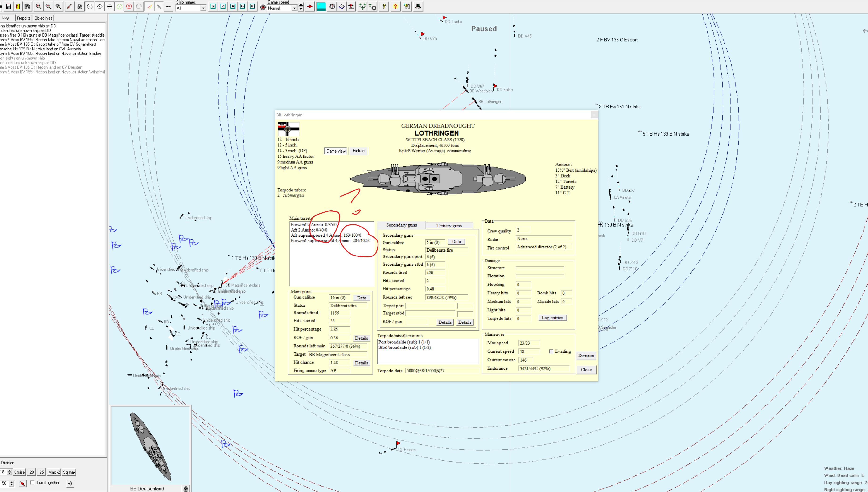Toggle the horizontal bar circle button

tap(109, 6)
